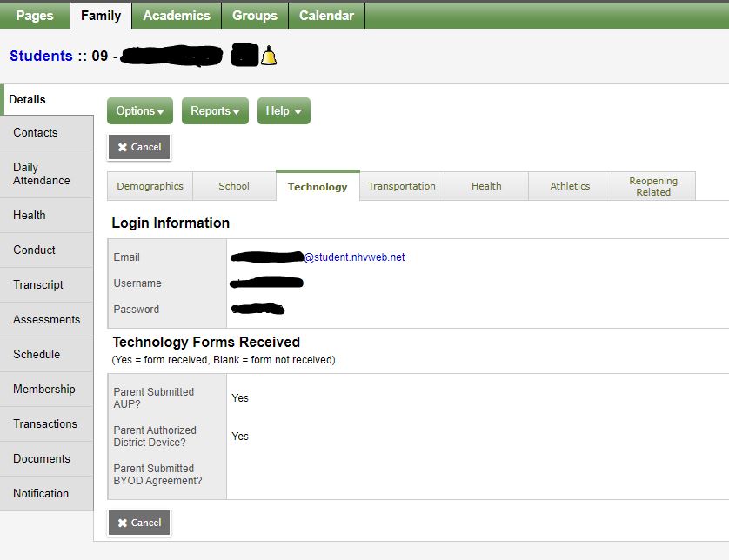Click the student email address link
Viewport: 729px width, 560px height.
tap(354, 257)
